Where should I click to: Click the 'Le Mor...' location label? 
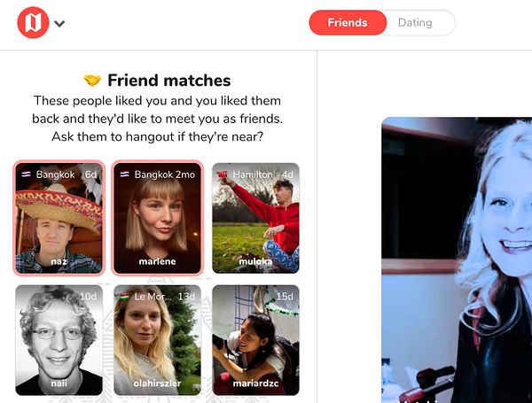(x=150, y=297)
